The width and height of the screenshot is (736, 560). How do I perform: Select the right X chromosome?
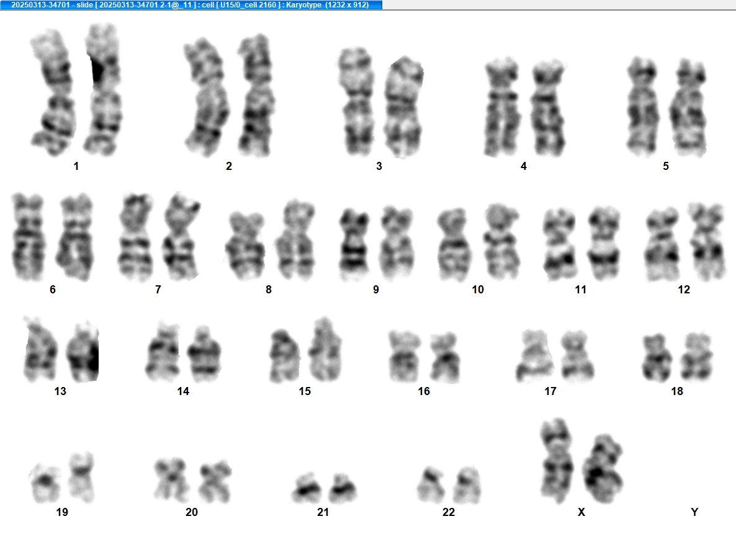tap(603, 469)
